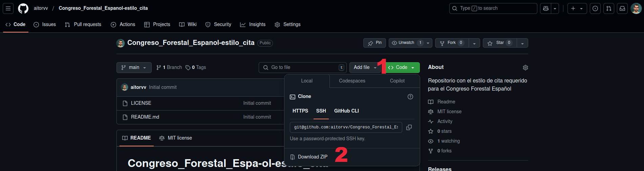Expand the Fork dropdown arrow

(474, 43)
